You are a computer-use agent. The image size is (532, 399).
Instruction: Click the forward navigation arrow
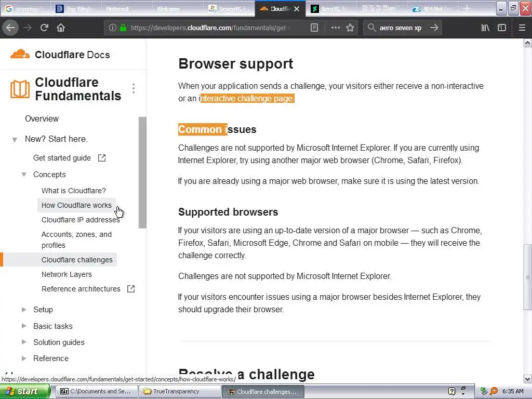click(28, 28)
